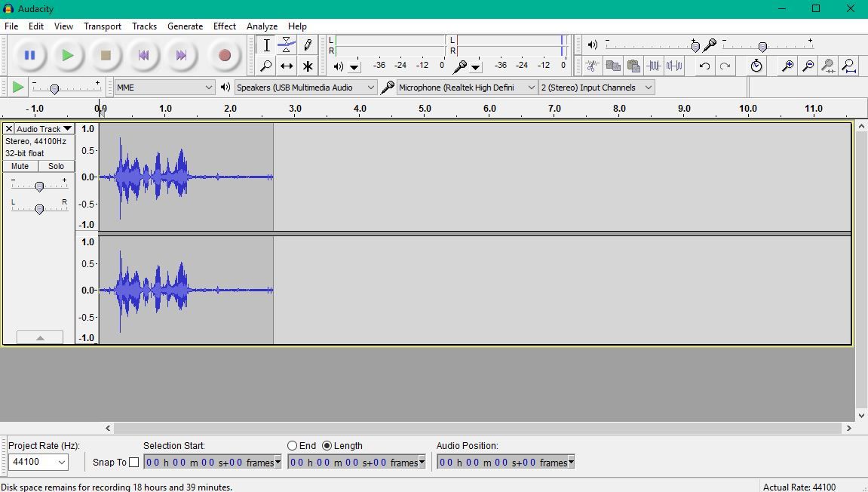Select the Time Shift tool
This screenshot has height=492, width=868.
coord(287,66)
